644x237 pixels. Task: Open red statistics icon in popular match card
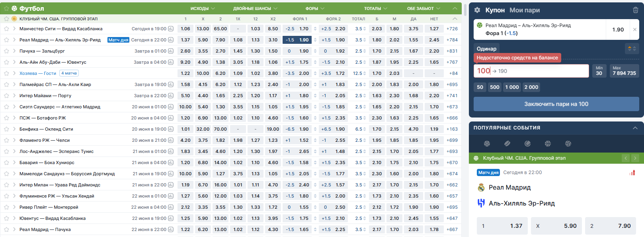tap(632, 172)
